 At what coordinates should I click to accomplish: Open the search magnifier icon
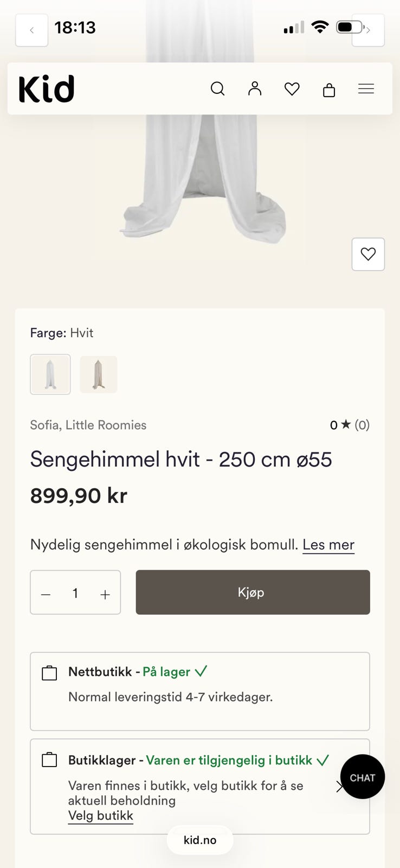[217, 89]
